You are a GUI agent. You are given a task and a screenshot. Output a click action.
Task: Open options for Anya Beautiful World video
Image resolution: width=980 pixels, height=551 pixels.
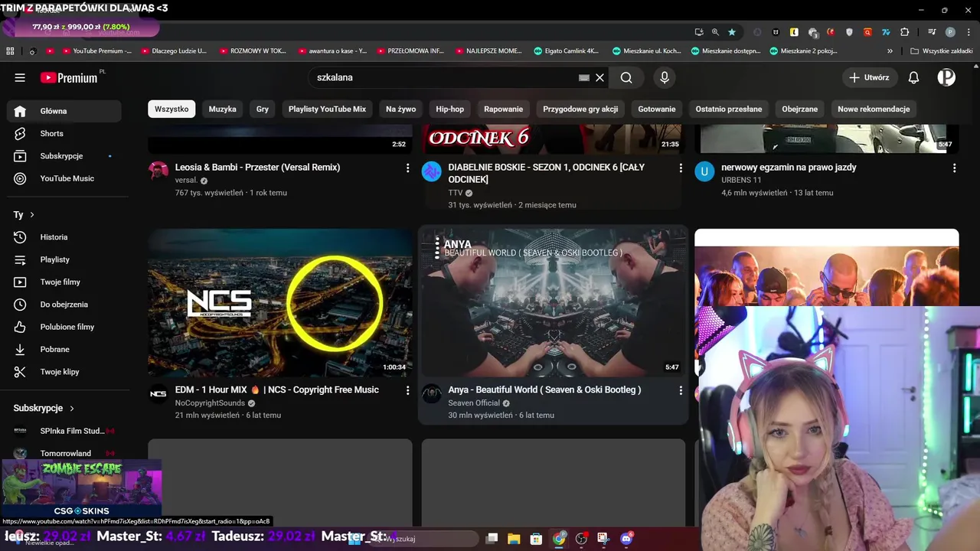(681, 390)
